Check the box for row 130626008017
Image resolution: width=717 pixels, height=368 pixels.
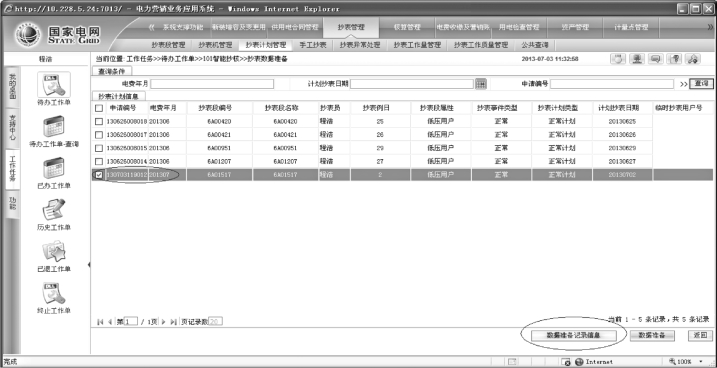pos(99,135)
